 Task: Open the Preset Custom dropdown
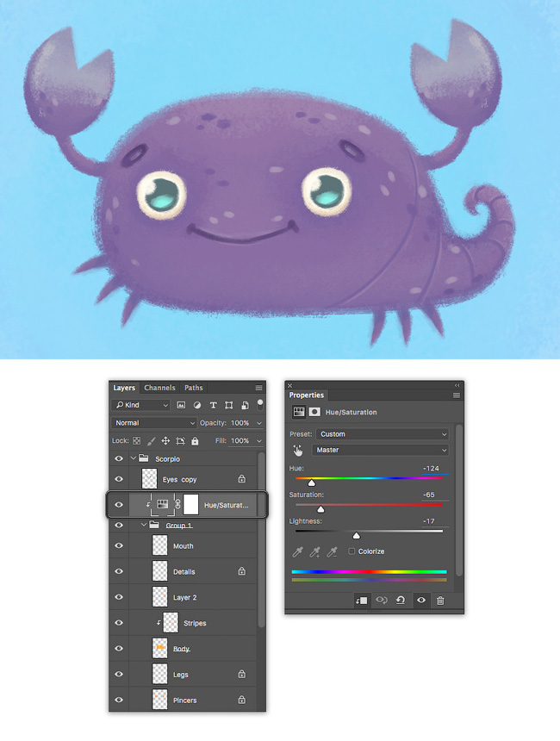382,433
